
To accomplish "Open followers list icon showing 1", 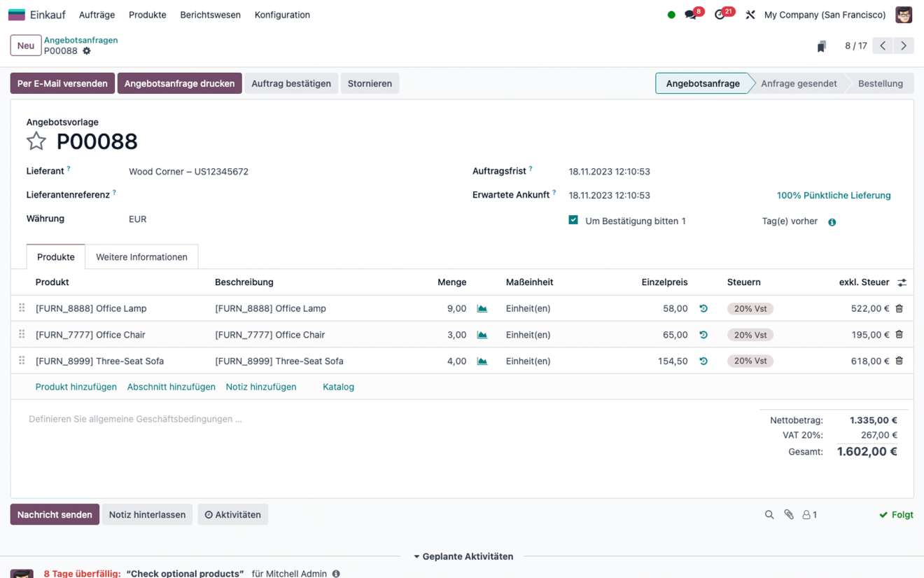I will click(810, 515).
